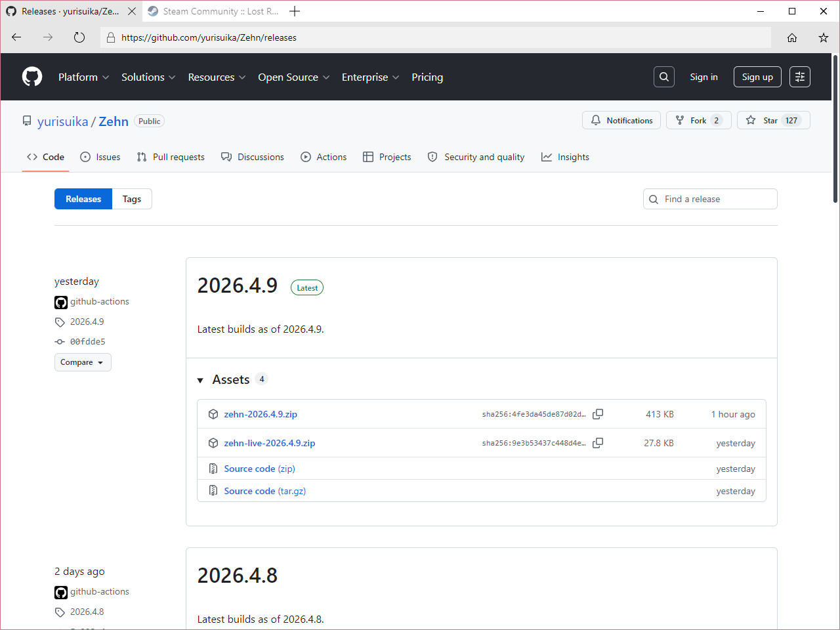The image size is (840, 630).
Task: Click the browser back arrow
Action: pyautogui.click(x=16, y=37)
